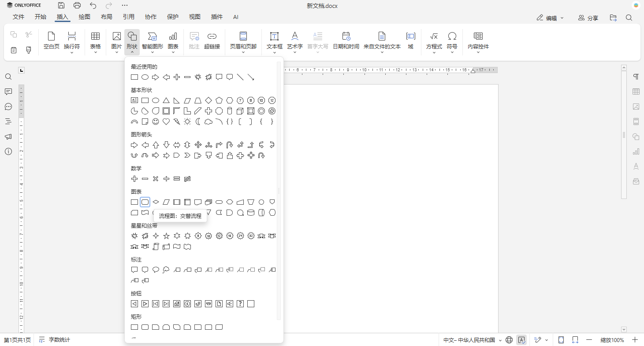Choose the smiley face shape
The width and height of the screenshot is (644, 346).
156,121
